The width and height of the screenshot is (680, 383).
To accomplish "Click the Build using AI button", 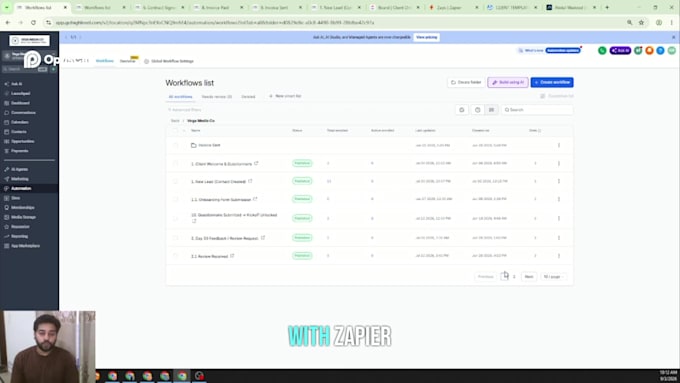I will (508, 82).
